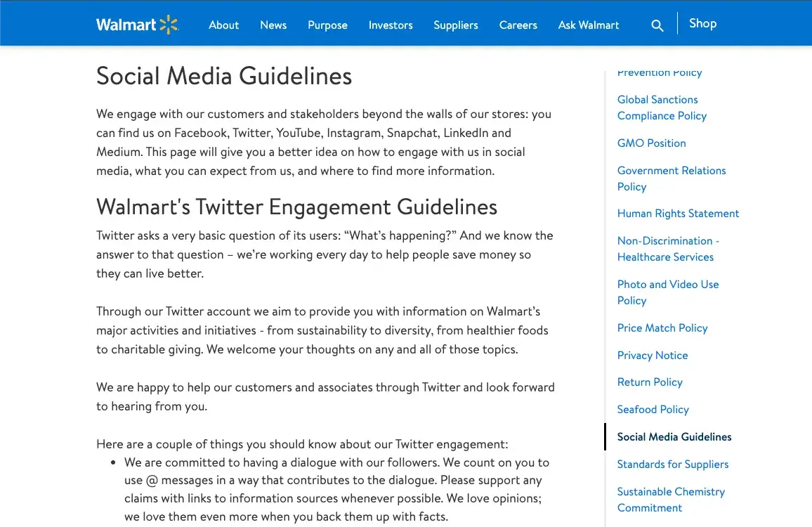Click the paragraph beginning "Through our Twitter account"

pyautogui.click(x=322, y=331)
